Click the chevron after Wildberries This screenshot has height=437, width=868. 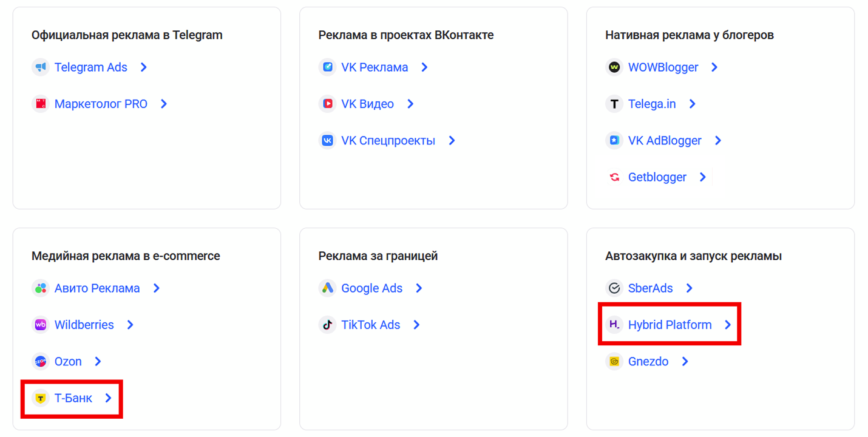point(130,325)
